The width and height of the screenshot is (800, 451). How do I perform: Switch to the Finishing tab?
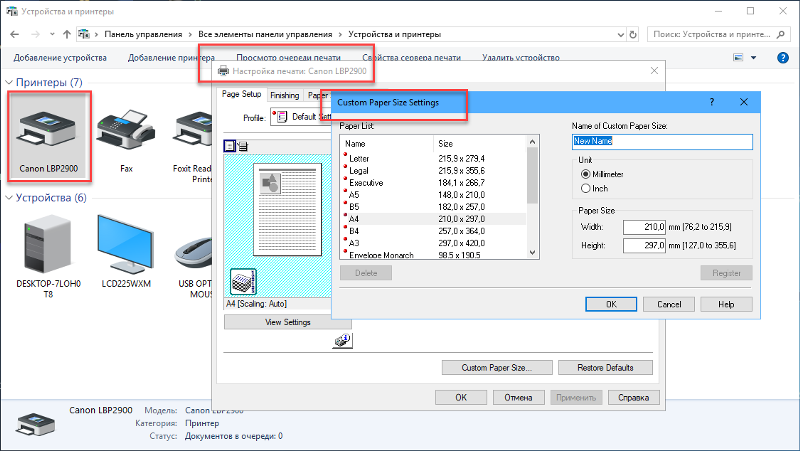(x=284, y=95)
